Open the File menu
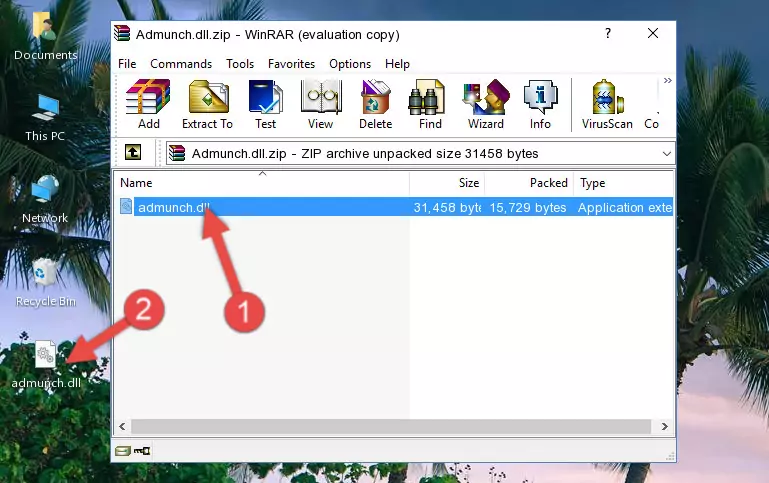 click(x=127, y=64)
